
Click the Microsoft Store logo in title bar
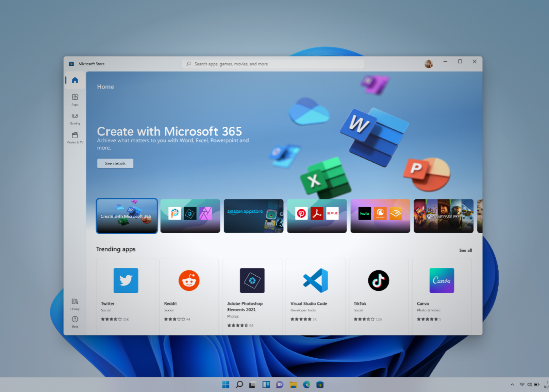(x=71, y=64)
